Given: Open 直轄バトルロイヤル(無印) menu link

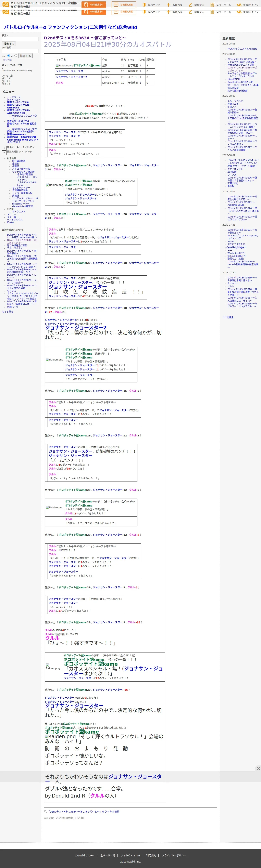Looking at the screenshot, I should click(x=20, y=132).
